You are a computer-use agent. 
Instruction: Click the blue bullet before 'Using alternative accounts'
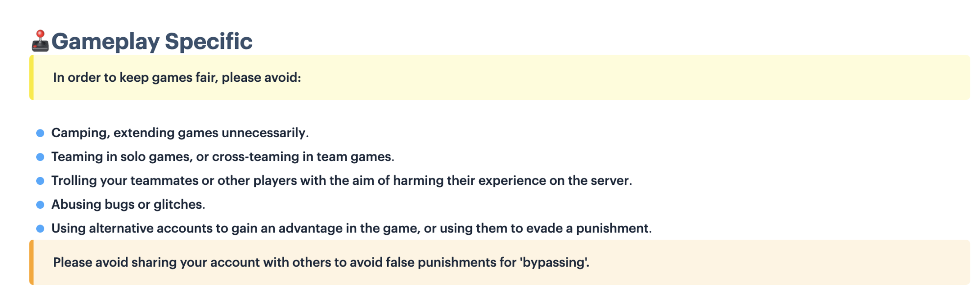(40, 229)
